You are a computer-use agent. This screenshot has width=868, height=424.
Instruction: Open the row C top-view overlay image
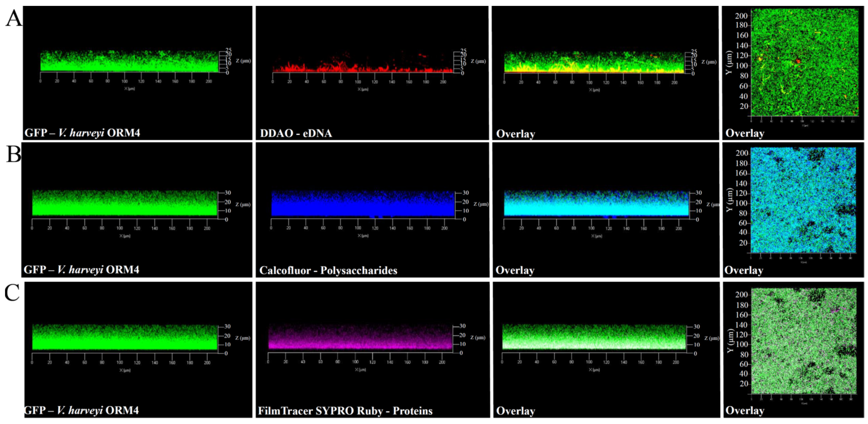point(804,341)
